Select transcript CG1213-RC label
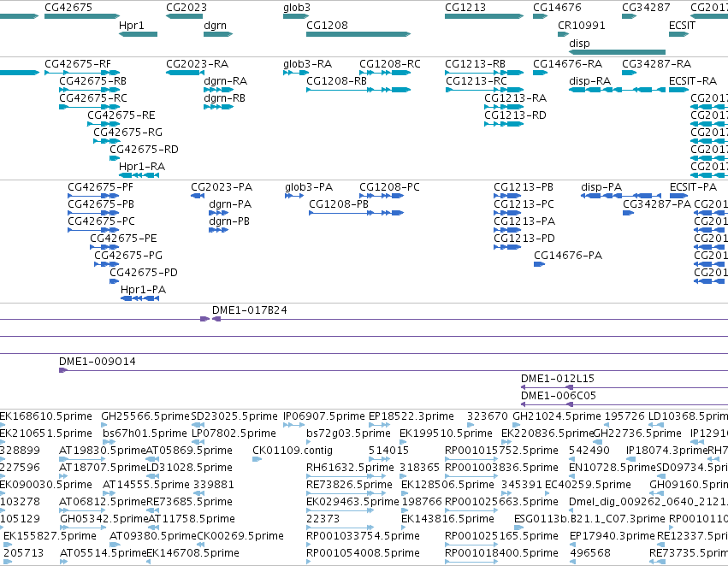This screenshot has width=728, height=566. 476,81
